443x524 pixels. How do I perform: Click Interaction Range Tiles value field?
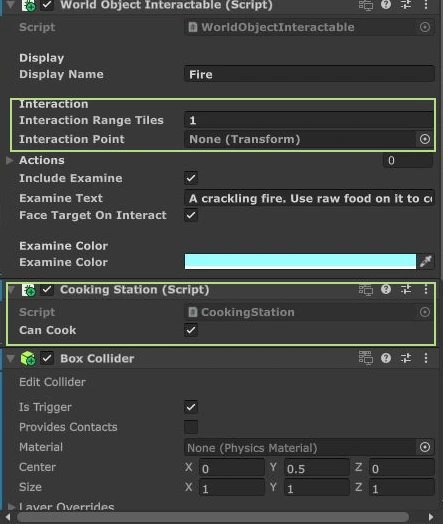click(x=309, y=120)
